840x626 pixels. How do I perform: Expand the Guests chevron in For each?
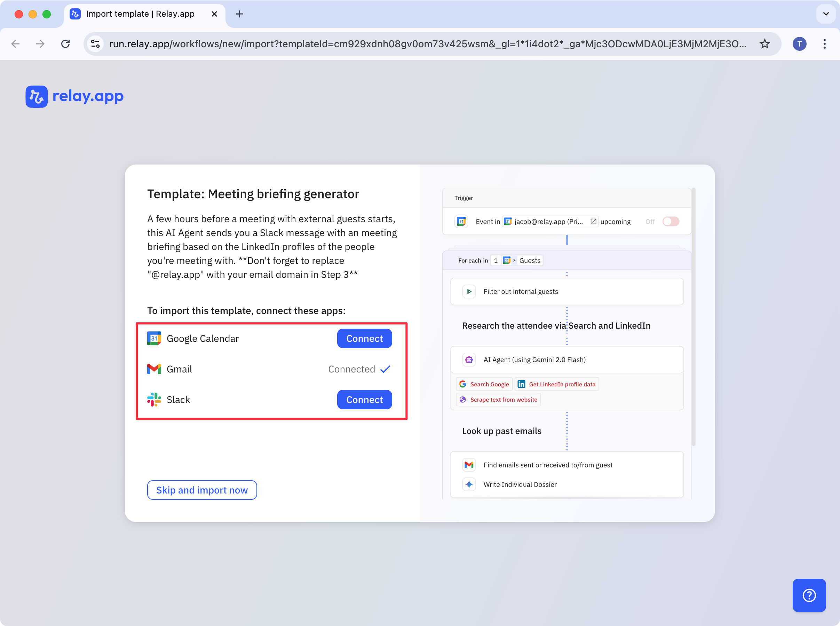point(514,260)
